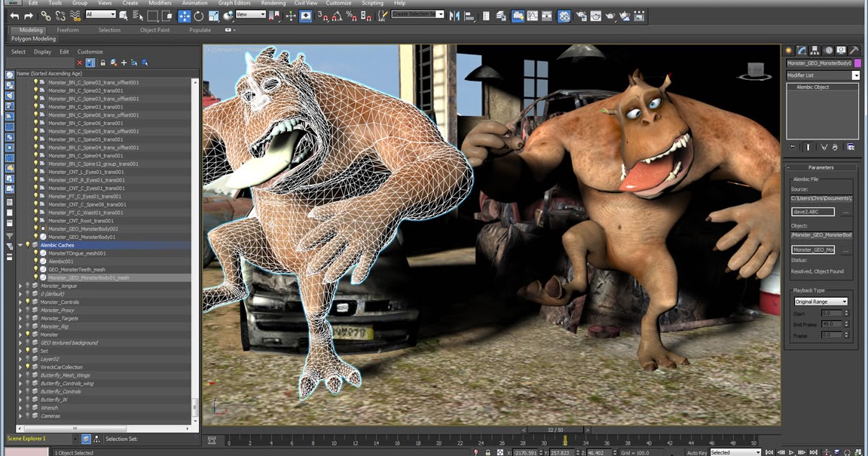This screenshot has width=868, height=456.
Task: Select Monster_GEO_MonsterBody002 in the list
Action: pyautogui.click(x=83, y=229)
